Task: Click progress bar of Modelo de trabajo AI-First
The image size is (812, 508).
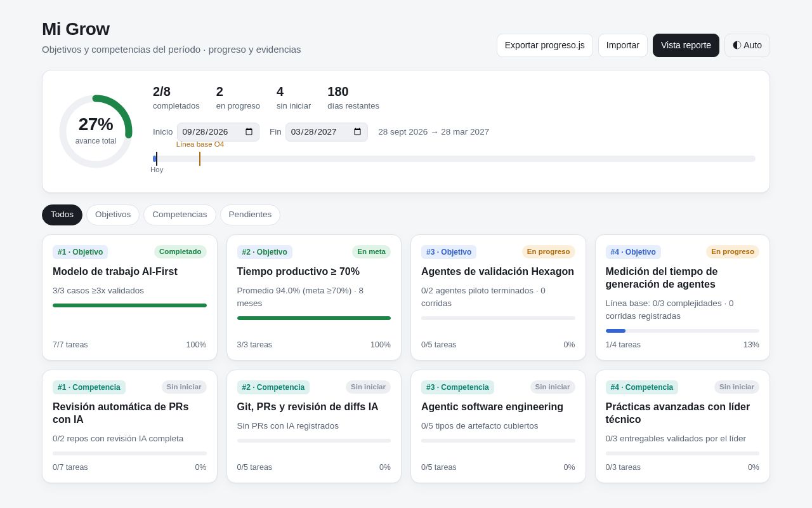Action: [129, 305]
